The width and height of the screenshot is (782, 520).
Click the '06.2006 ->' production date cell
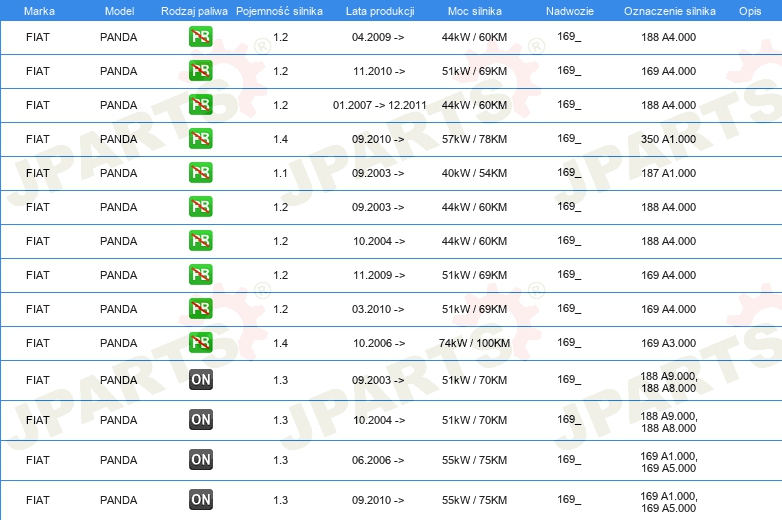point(378,460)
